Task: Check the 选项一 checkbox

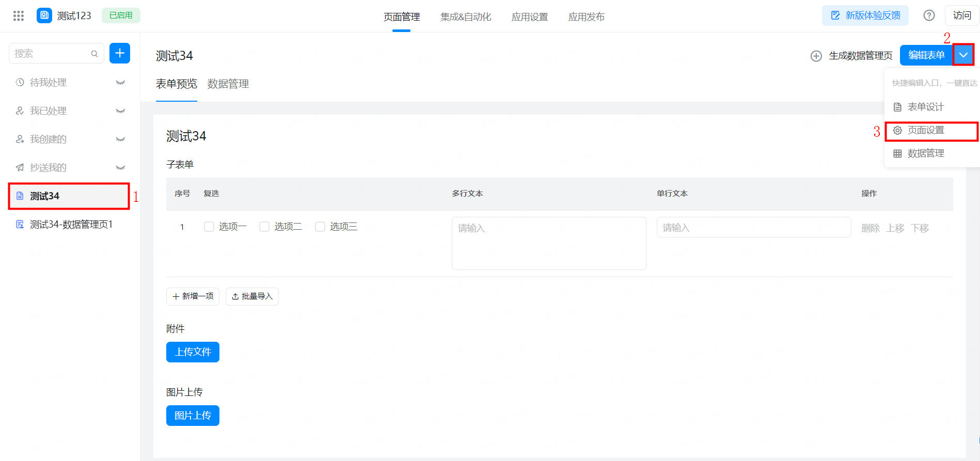Action: coord(209,227)
